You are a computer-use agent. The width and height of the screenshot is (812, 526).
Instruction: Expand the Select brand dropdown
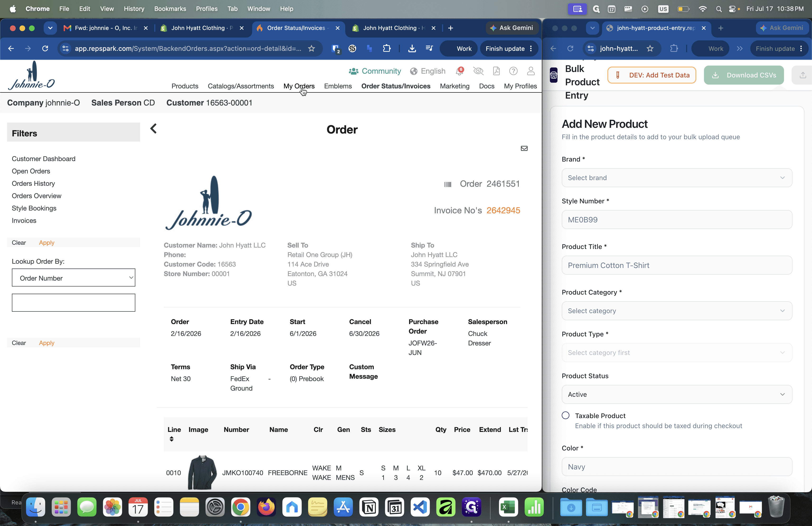click(677, 178)
